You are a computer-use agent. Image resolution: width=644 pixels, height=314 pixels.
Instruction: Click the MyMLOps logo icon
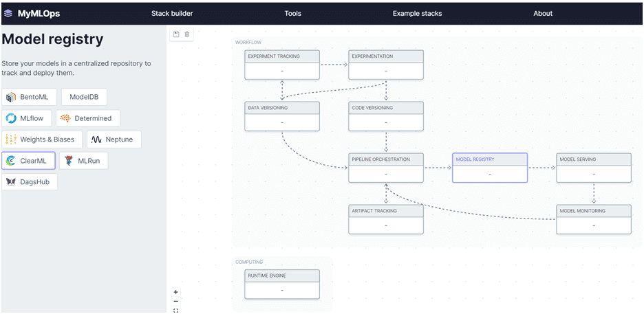coord(8,13)
